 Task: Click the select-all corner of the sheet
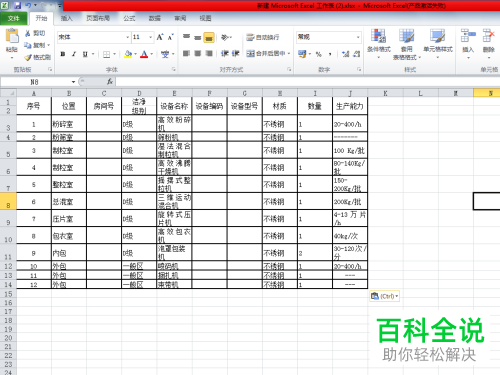[x=8, y=93]
